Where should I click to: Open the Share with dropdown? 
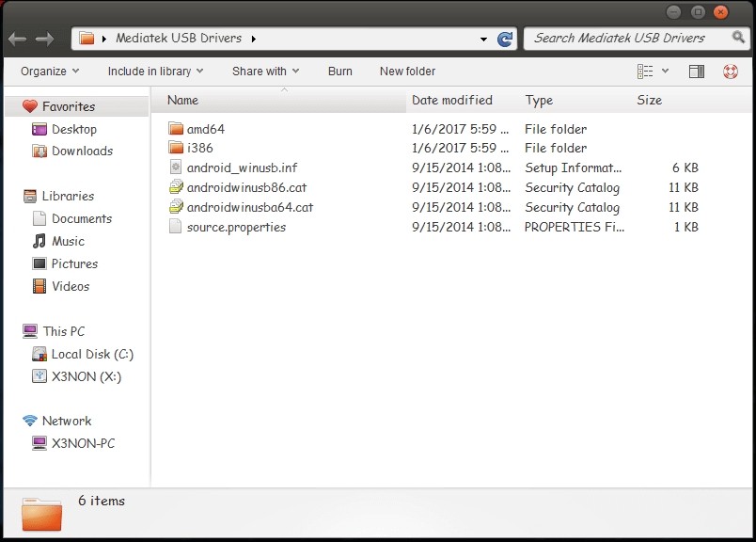(266, 72)
